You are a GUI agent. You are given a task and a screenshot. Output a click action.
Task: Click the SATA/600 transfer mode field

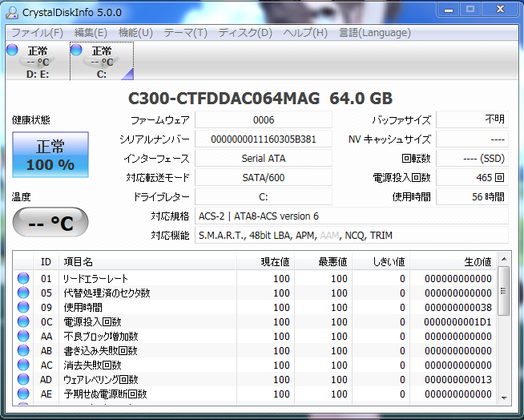264,178
